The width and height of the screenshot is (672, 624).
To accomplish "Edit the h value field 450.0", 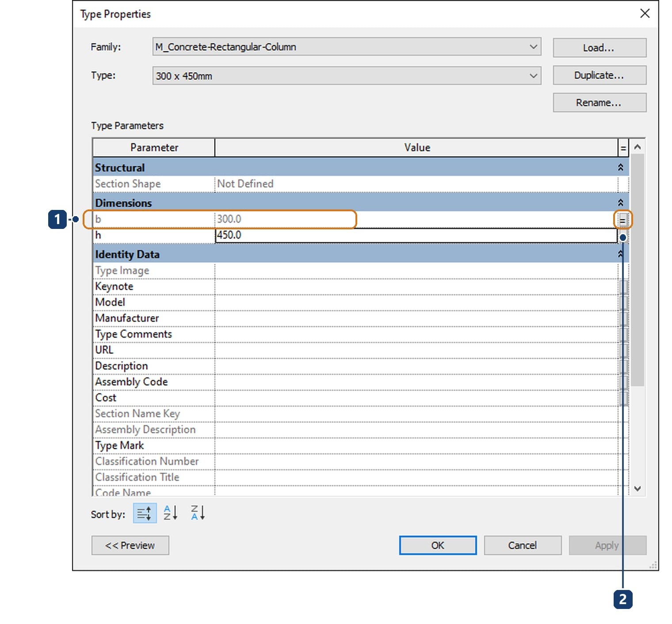I will (416, 235).
